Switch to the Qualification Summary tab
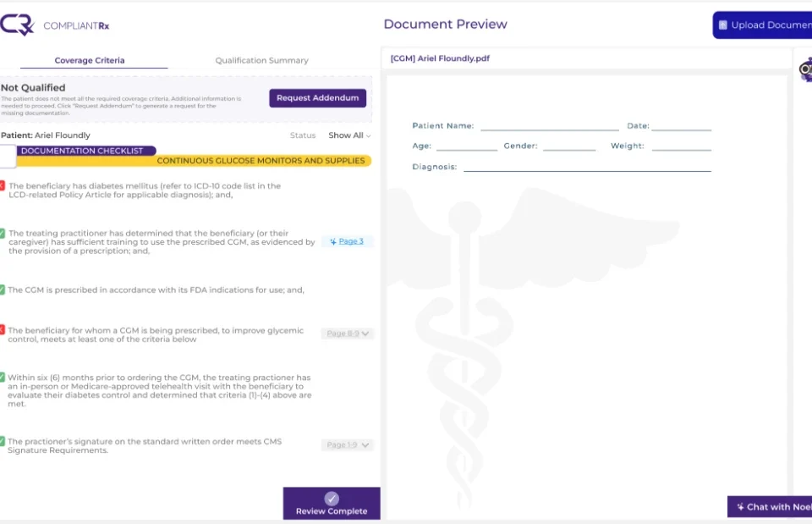Image resolution: width=812 pixels, height=524 pixels. pos(261,60)
